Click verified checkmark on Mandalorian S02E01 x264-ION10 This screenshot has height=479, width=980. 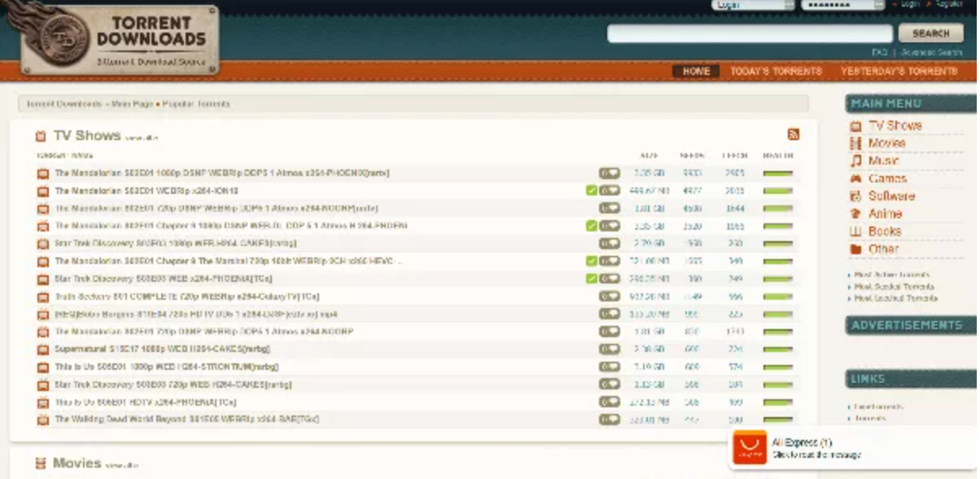coord(592,191)
